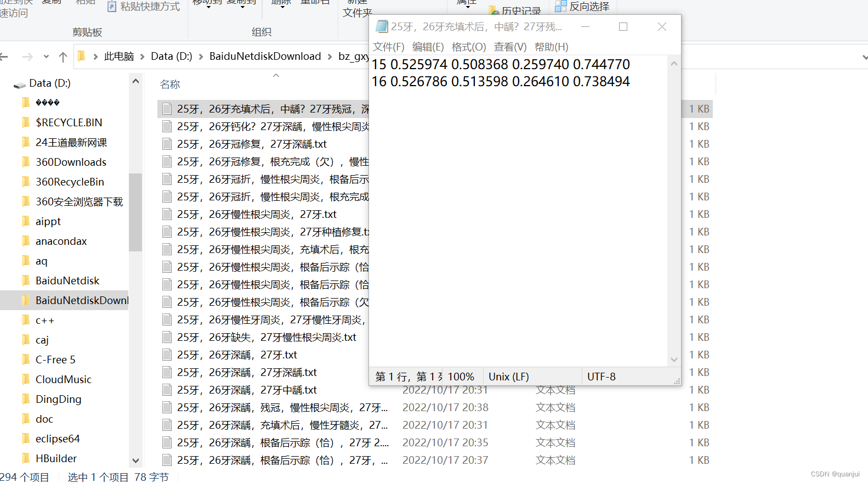Click the Notepad vertical scrollbar up arrow
Viewport: 868px width, 483px height.
pos(674,64)
